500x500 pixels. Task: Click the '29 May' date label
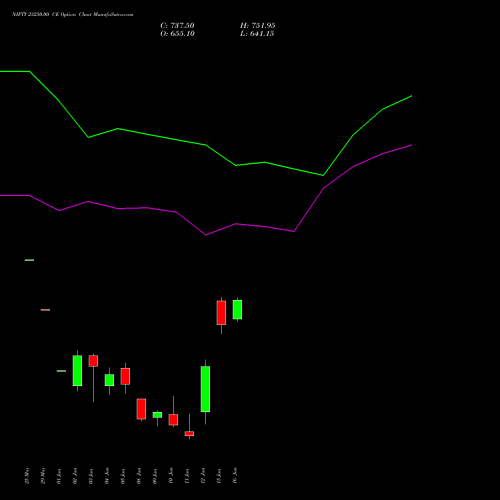click(43, 476)
